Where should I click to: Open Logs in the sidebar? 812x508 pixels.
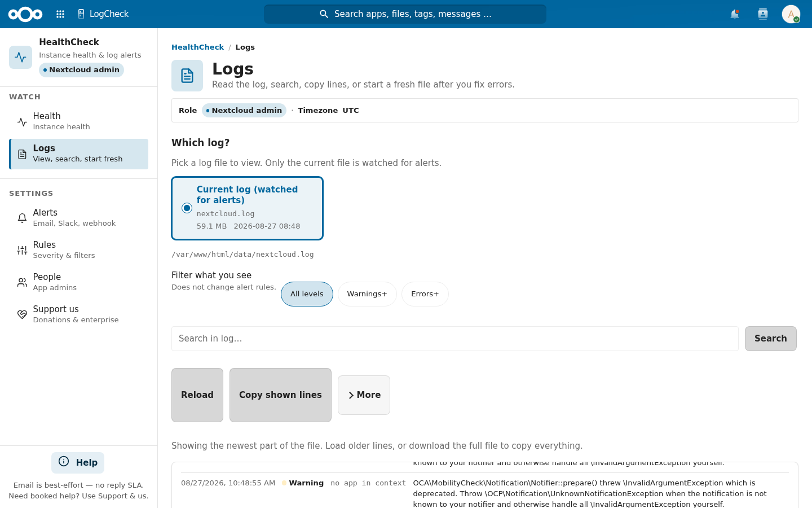79,154
